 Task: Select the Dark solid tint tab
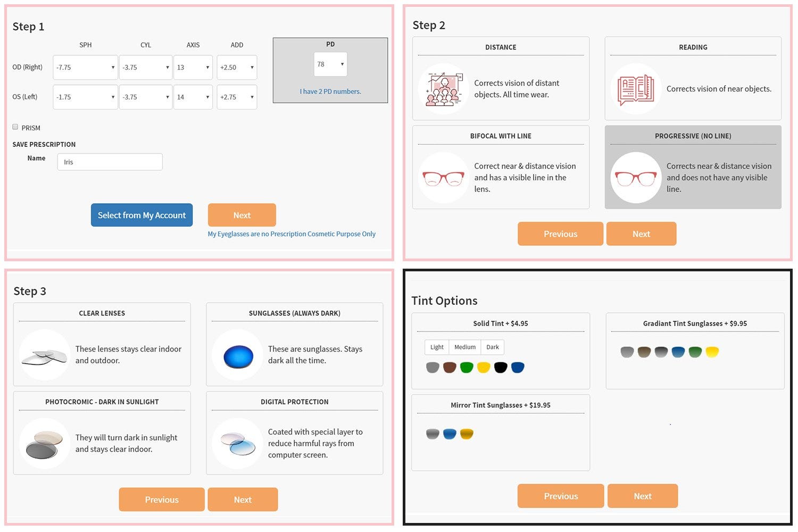[x=493, y=347]
